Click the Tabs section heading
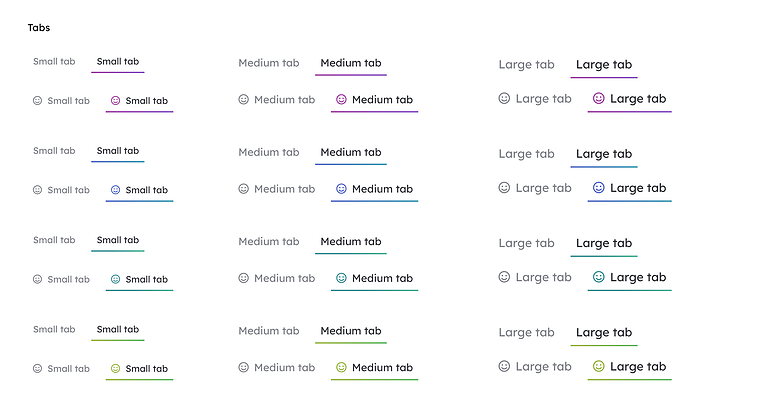Viewport: 759px width, 416px height. [x=39, y=28]
